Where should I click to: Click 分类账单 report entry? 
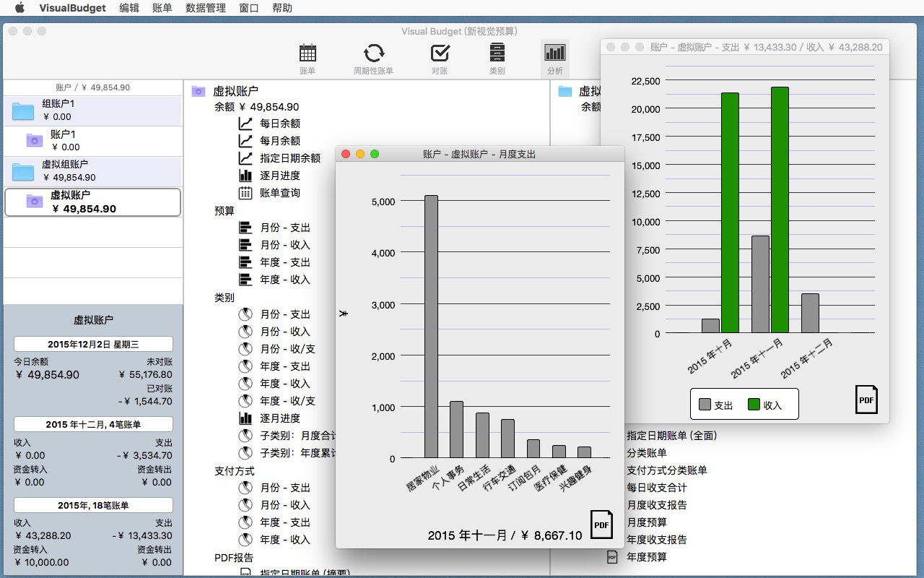tap(647, 453)
